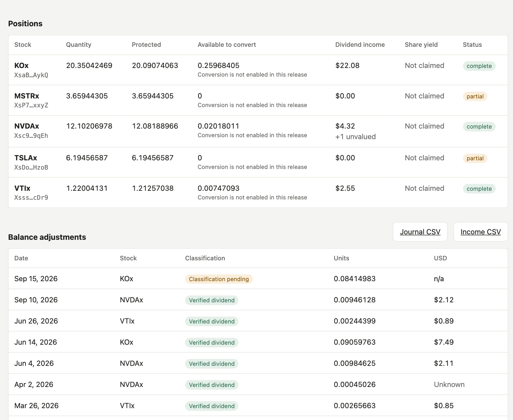Click Verified dividend badge on Apr 2 row
This screenshot has height=420, width=513.
(212, 385)
